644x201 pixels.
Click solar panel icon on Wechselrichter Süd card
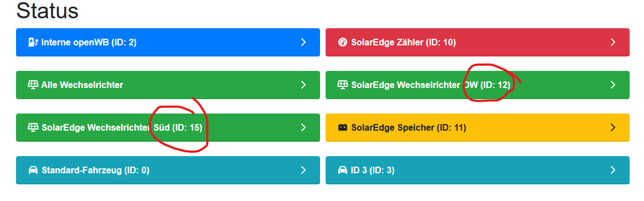(33, 127)
